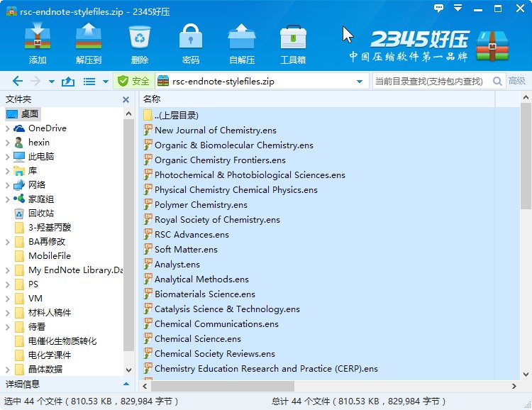Screen dimensions: 532x410
Task: Click the feedback speech bubble icon
Action: coord(438,8)
